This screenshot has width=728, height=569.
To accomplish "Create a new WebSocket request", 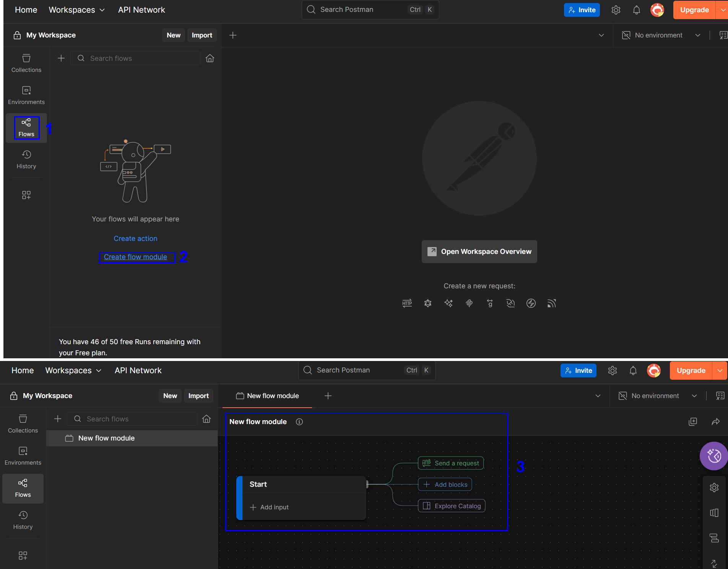I will (x=510, y=303).
